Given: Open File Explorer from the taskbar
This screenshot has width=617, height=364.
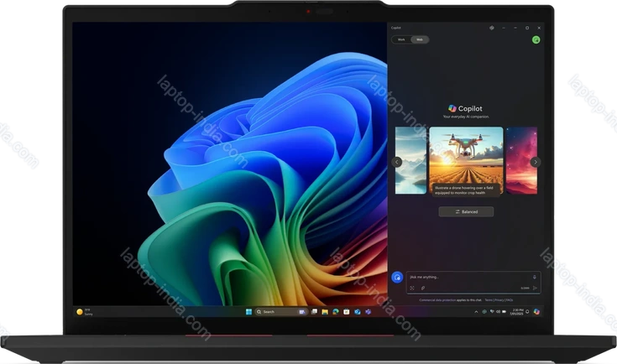Looking at the screenshot, I should 323,311.
